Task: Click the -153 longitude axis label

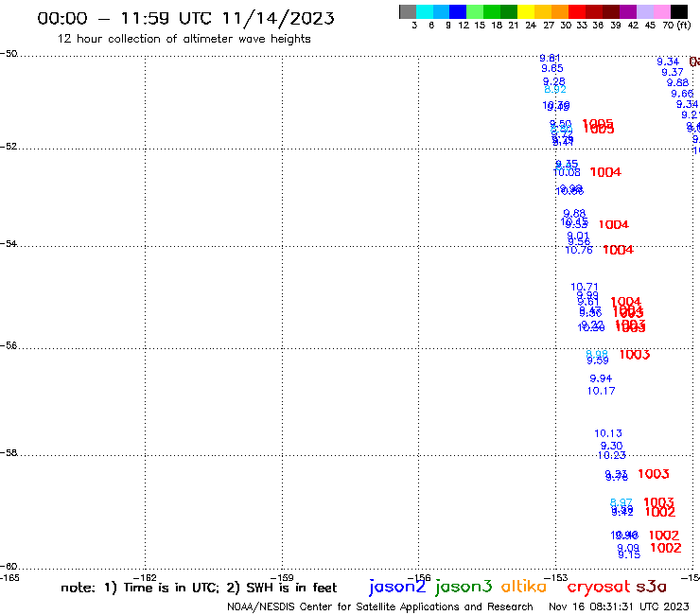Action: click(x=556, y=578)
